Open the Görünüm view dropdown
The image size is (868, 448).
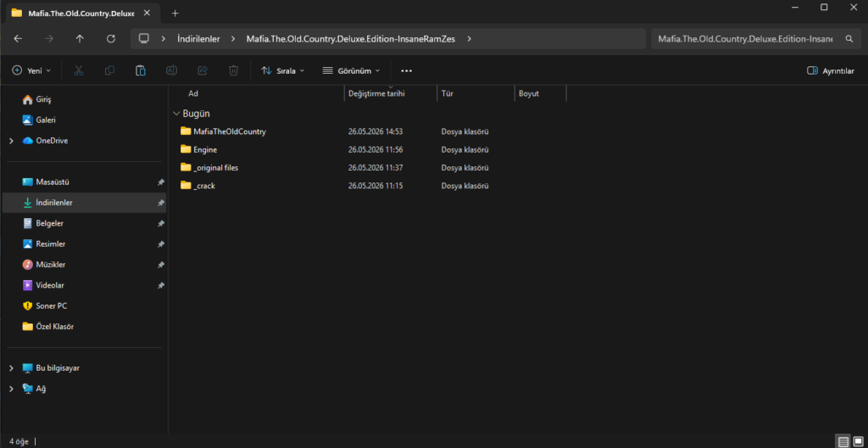point(352,71)
